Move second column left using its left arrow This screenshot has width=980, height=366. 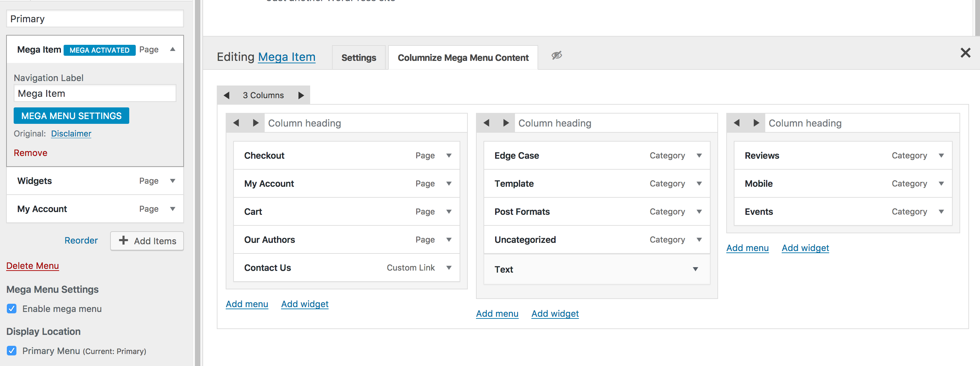[x=486, y=123]
